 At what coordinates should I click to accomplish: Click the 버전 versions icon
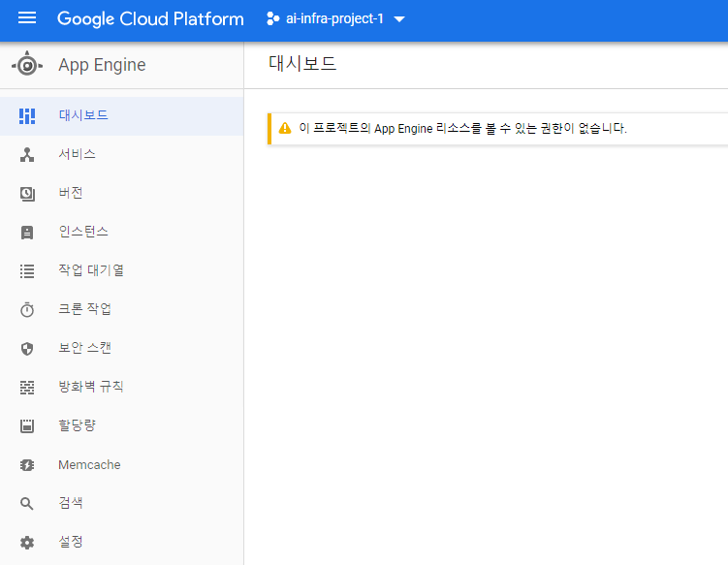(x=27, y=194)
